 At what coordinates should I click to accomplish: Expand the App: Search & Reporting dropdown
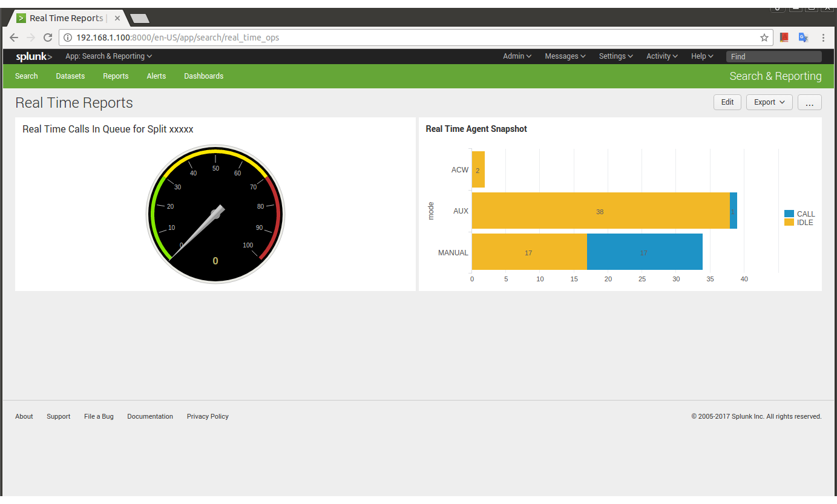108,56
